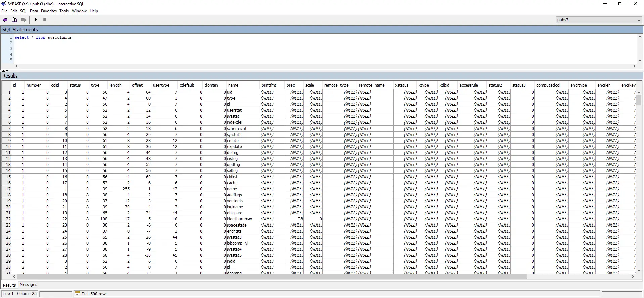Click the 'xstatus' column header
Screen dimensions: 644x298
tap(405, 85)
